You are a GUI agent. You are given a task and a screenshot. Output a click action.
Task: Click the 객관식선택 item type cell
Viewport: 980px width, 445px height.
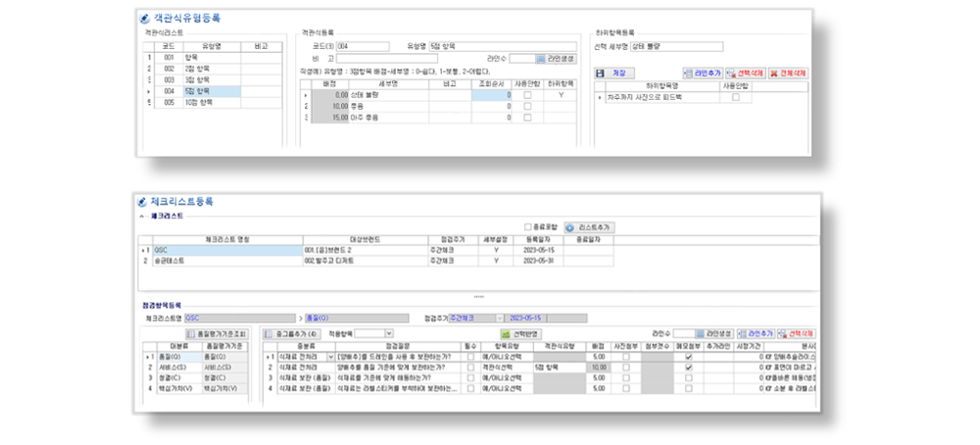coord(505,367)
